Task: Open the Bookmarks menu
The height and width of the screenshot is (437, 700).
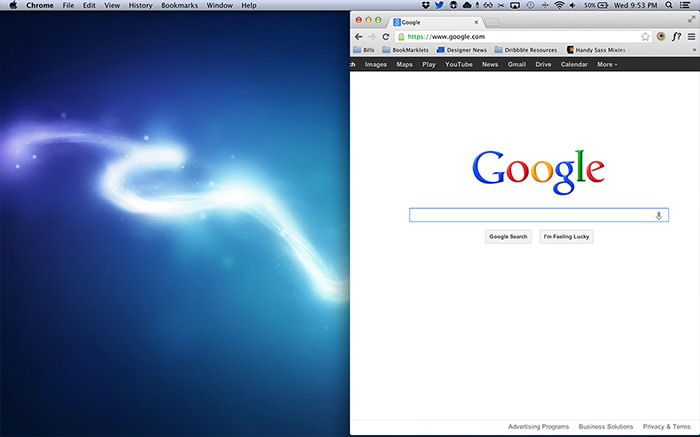Action: (179, 5)
